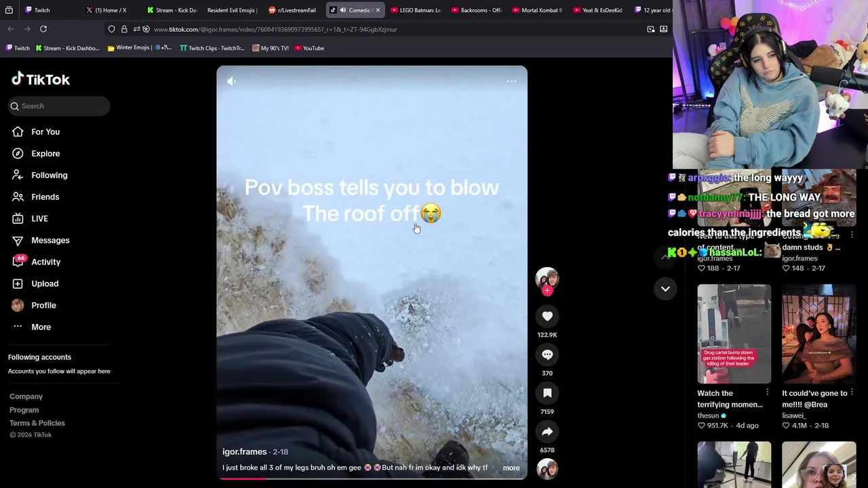Open the YouTube bookmark
Image resolution: width=868 pixels, height=488 pixels.
click(309, 48)
